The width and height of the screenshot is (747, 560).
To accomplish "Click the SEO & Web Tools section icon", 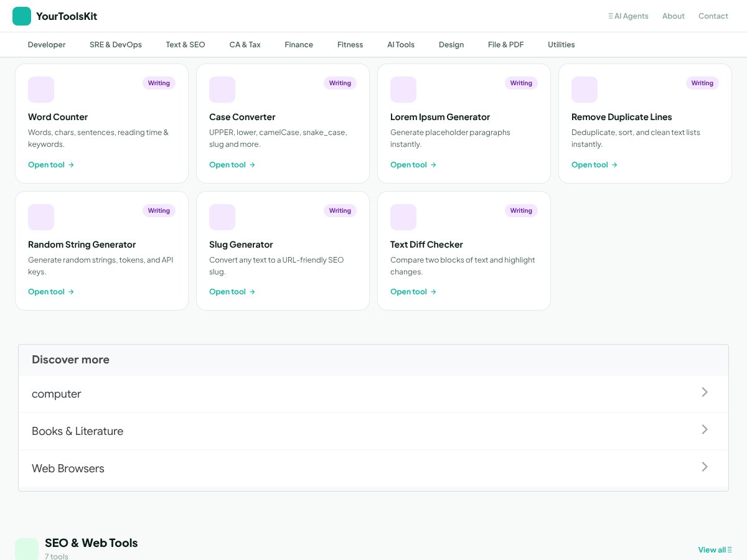I will [x=27, y=549].
